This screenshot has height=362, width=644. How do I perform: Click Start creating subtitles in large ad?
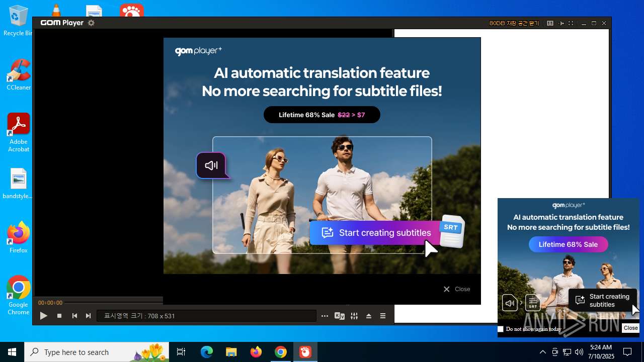pyautogui.click(x=375, y=233)
